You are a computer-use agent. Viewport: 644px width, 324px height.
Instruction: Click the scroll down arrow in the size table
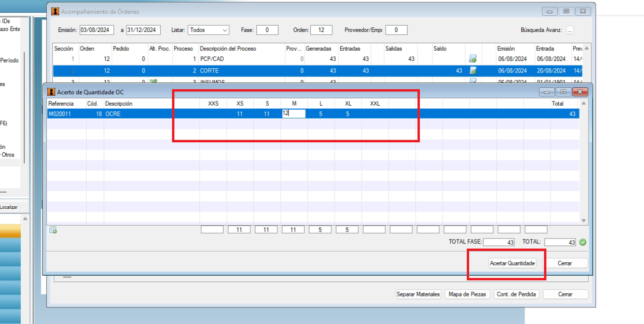point(584,221)
